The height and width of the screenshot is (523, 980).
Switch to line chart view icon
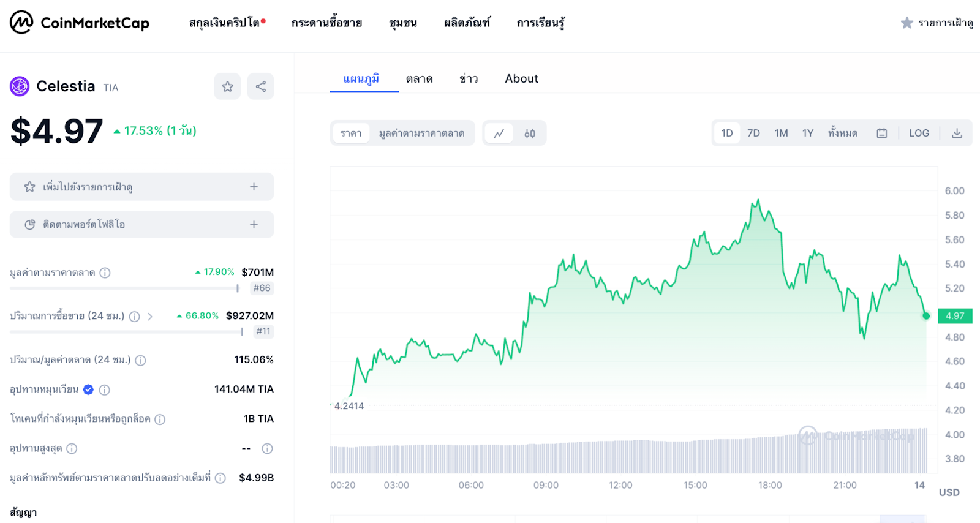pyautogui.click(x=499, y=134)
